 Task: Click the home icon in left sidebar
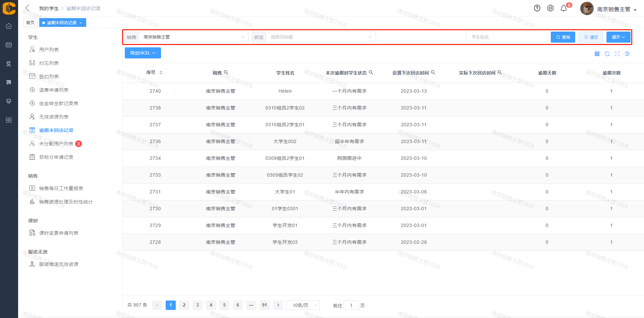9,26
